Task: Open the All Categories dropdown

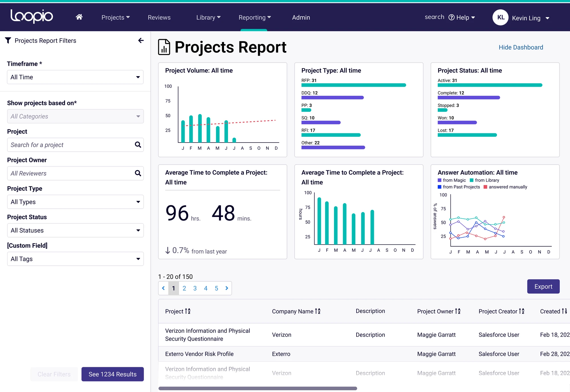Action: point(75,116)
